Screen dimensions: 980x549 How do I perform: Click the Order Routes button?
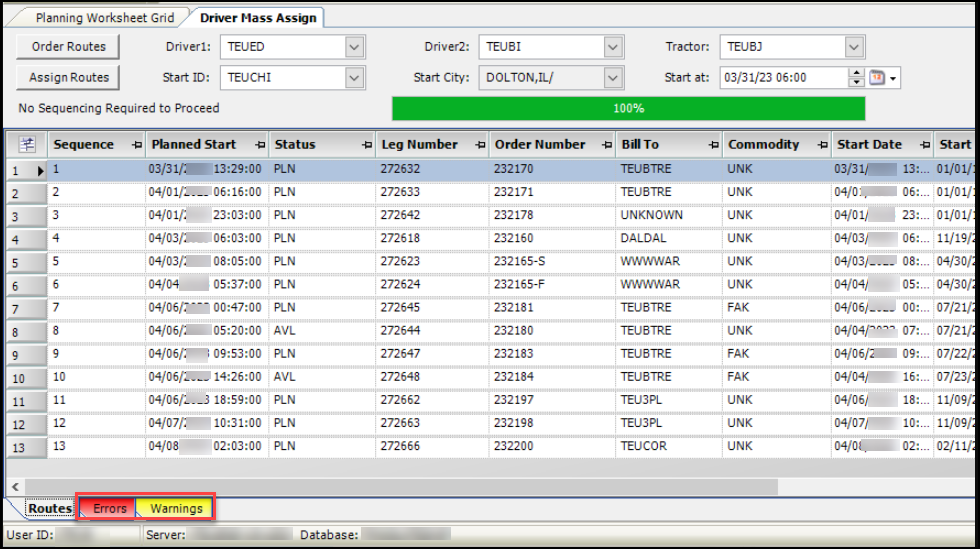pos(68,47)
